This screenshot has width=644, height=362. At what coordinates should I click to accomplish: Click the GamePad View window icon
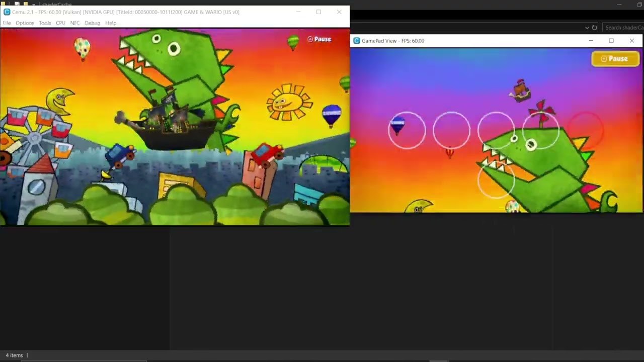357,41
